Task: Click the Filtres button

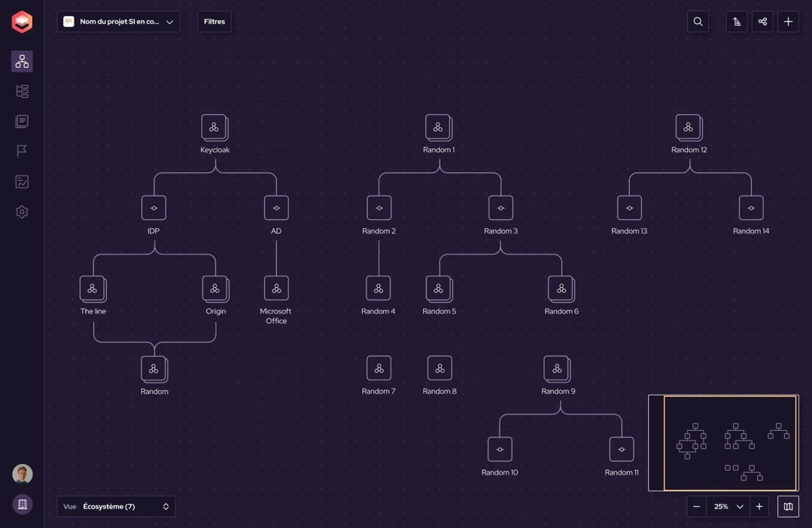Action: coord(214,22)
